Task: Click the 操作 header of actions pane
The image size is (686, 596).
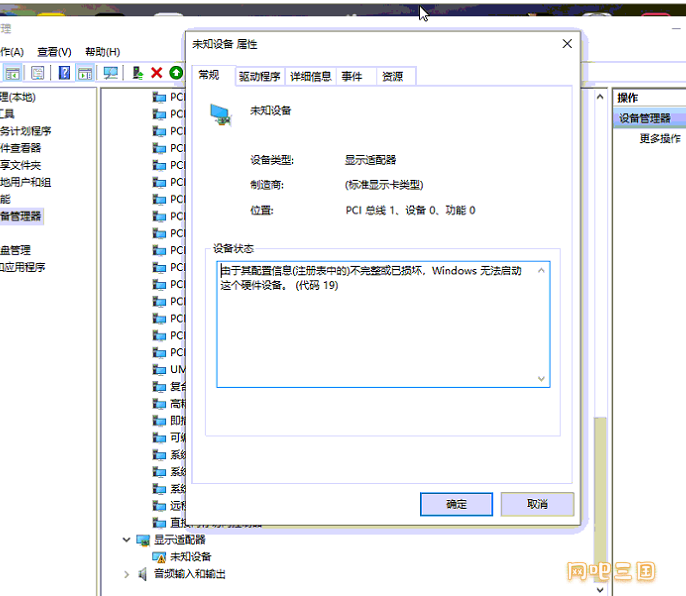Action: [x=627, y=98]
